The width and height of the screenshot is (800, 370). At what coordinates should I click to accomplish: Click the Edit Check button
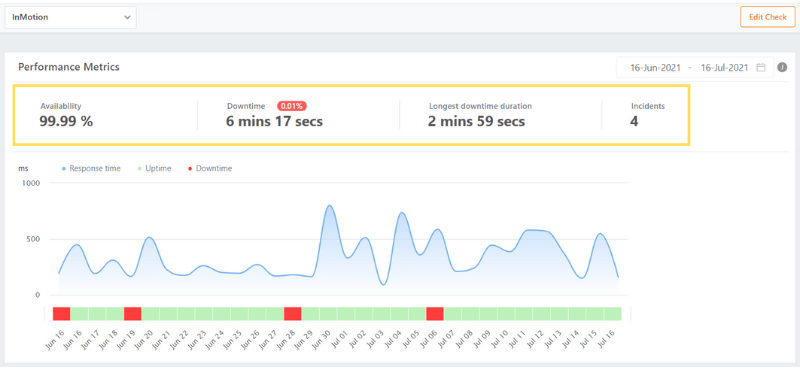point(767,17)
